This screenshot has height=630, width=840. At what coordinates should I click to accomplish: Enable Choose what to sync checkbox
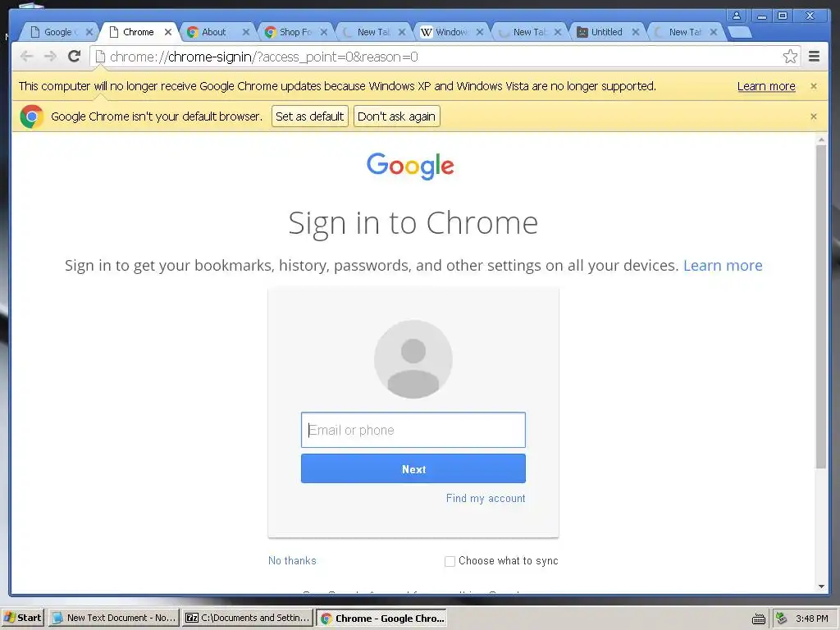[x=450, y=561]
